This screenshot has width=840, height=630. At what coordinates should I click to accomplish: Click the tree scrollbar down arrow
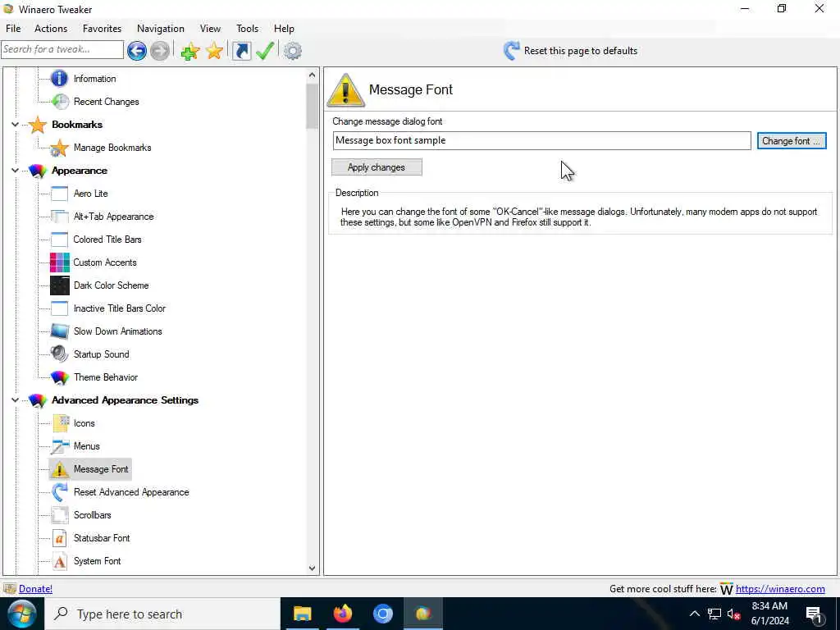[x=313, y=568]
